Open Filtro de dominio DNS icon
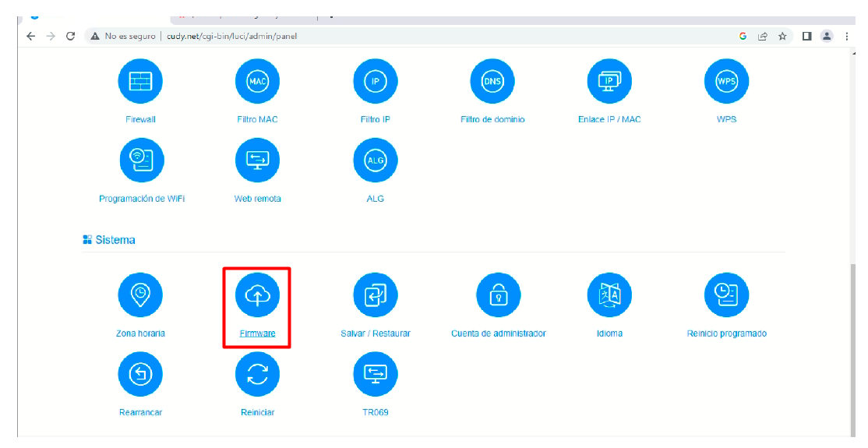Screen dimensions: 868x448 coord(492,81)
